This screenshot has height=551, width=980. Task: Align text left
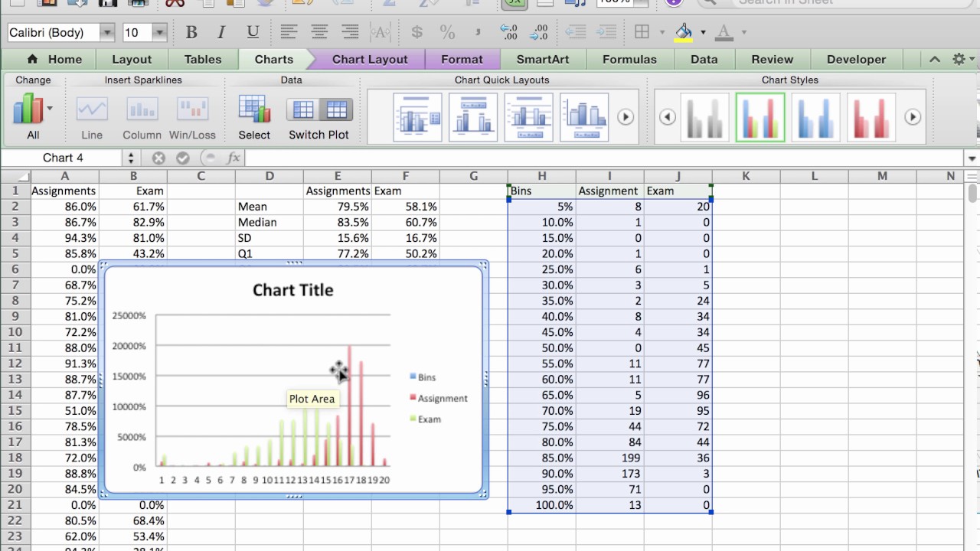point(289,32)
